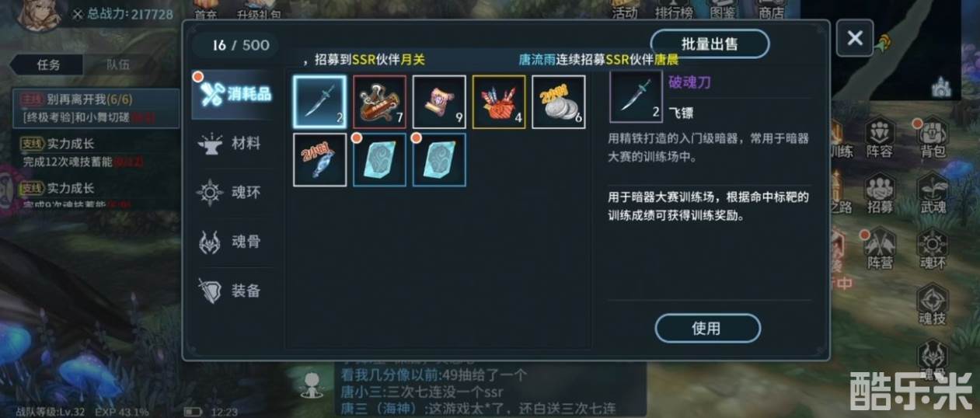The width and height of the screenshot is (980, 418).
Task: Switch to the 魂环 category in the inventory list
Action: click(232, 193)
